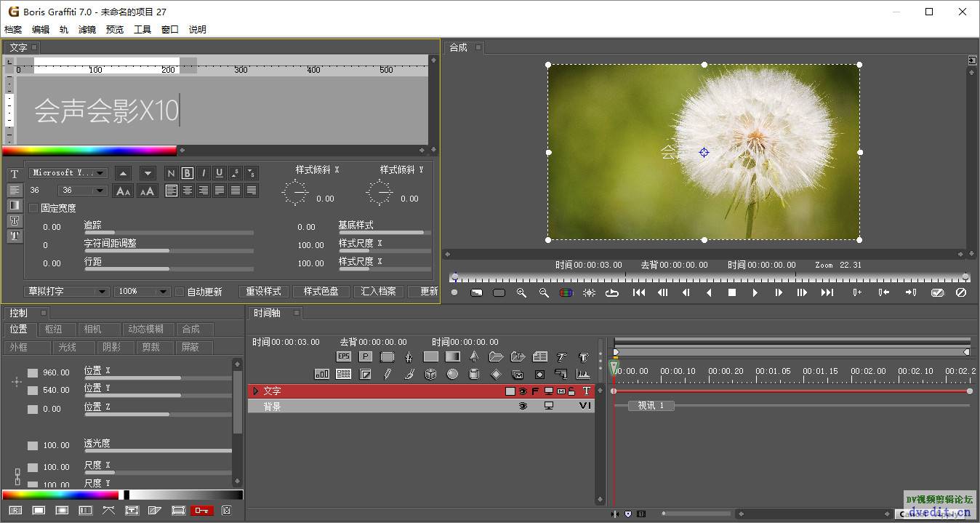Click the paintbrush icon in timeline toolbar

click(409, 374)
